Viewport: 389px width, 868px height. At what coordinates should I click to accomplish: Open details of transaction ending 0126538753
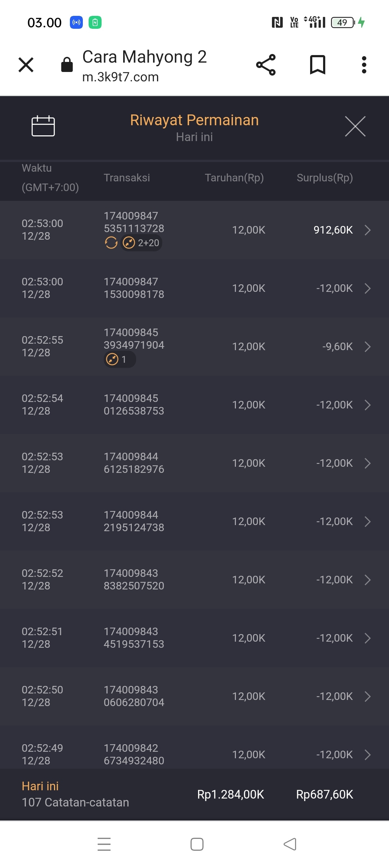point(367,405)
